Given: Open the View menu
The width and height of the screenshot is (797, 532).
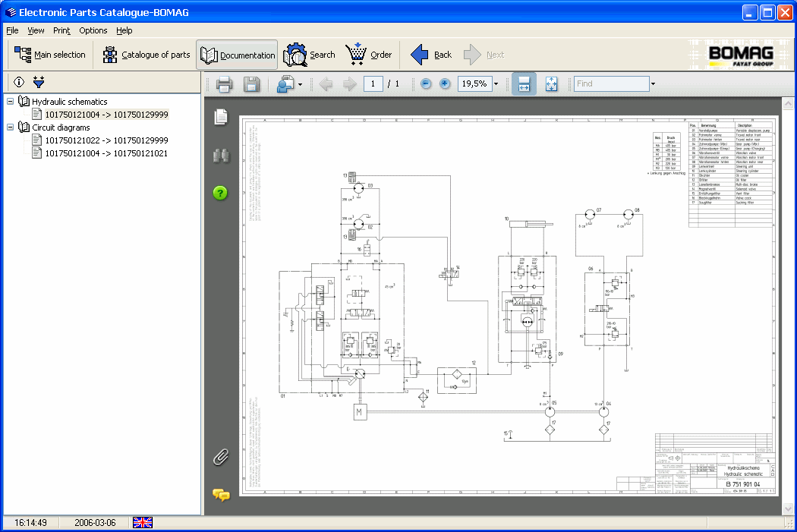Looking at the screenshot, I should point(36,30).
